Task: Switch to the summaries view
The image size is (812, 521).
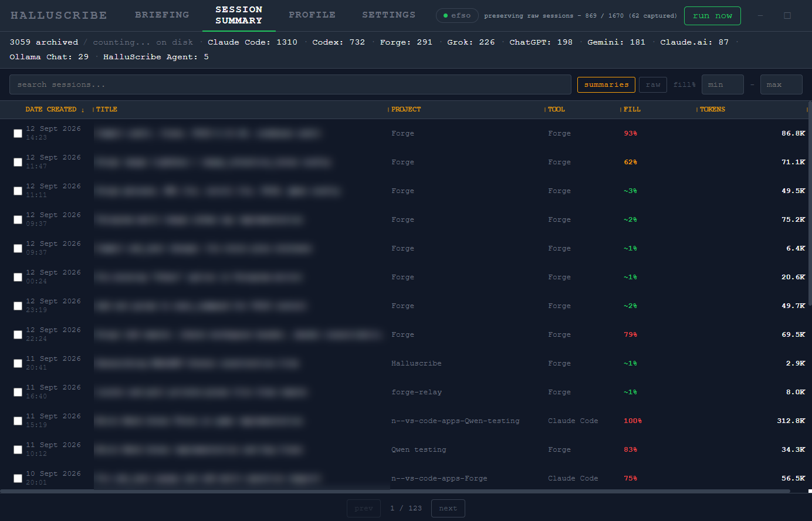Action: [606, 84]
